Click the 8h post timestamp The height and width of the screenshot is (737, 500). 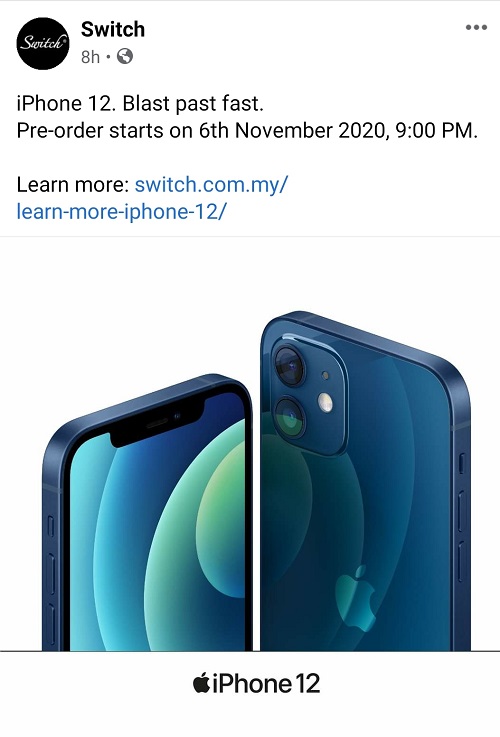(90, 57)
